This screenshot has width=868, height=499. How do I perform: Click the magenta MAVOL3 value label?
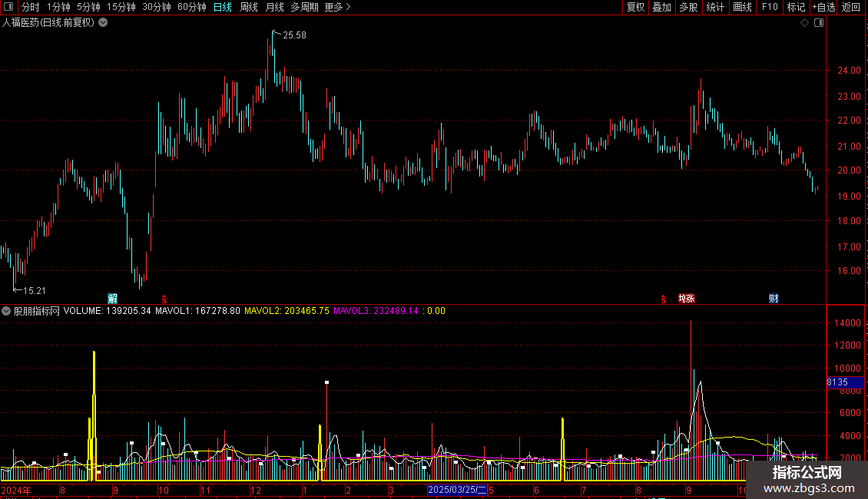point(376,311)
